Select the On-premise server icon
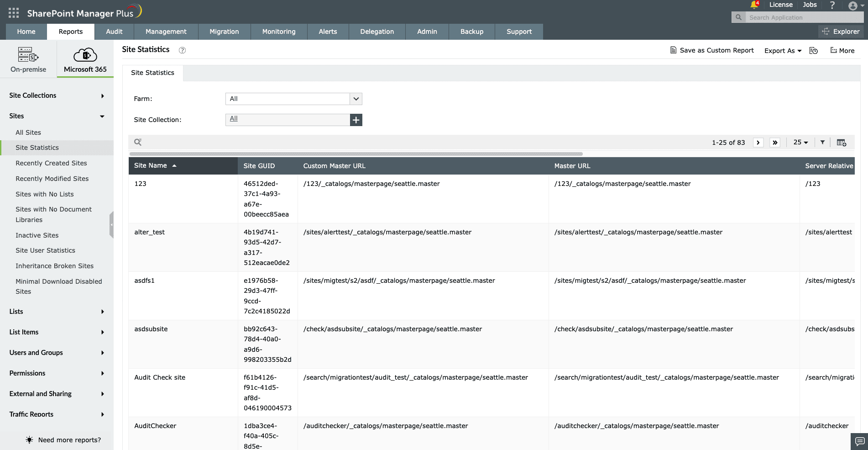The width and height of the screenshot is (868, 450). [28, 54]
